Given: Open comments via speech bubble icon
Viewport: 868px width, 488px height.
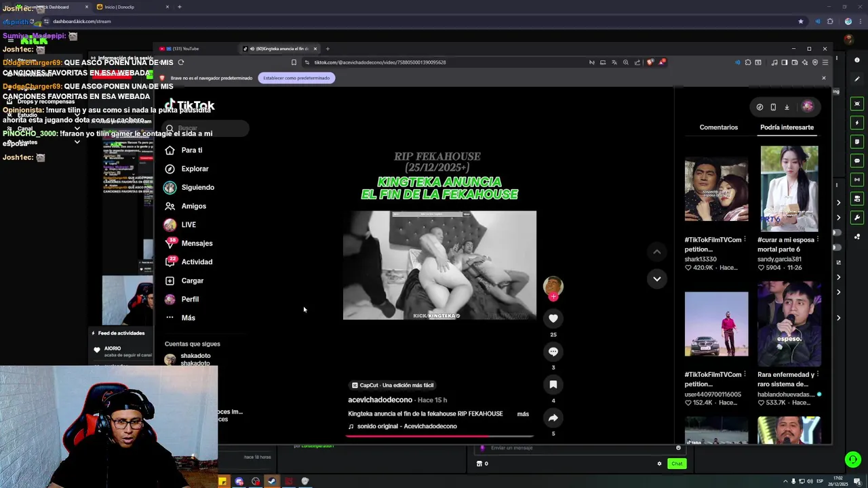Looking at the screenshot, I should 553,351.
